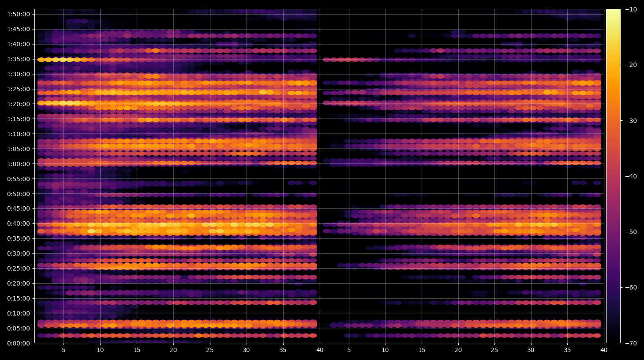
Task: Pick the −60 colorbar tick label
Action: click(x=631, y=287)
